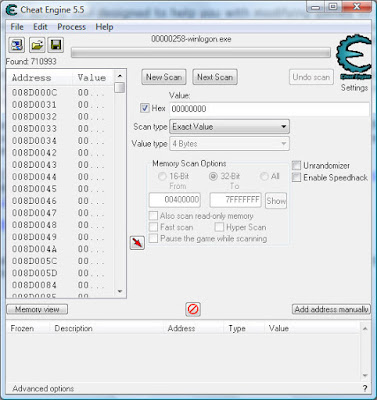Open the Process menu
377x400 pixels.
point(71,27)
